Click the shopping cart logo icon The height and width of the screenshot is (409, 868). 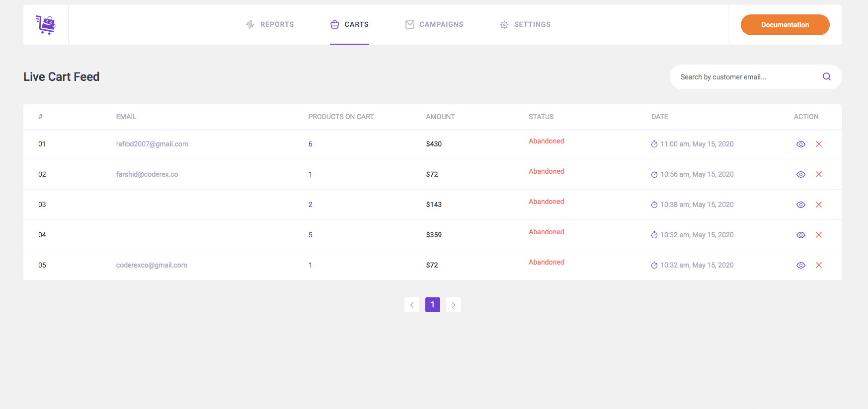pos(46,25)
